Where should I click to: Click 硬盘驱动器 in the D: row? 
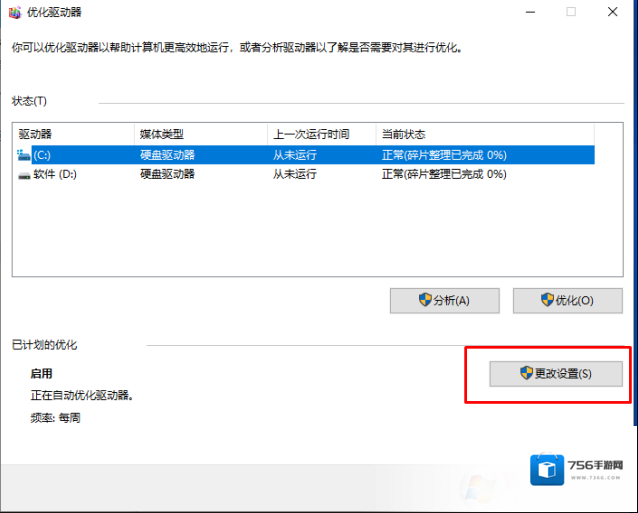(x=167, y=174)
